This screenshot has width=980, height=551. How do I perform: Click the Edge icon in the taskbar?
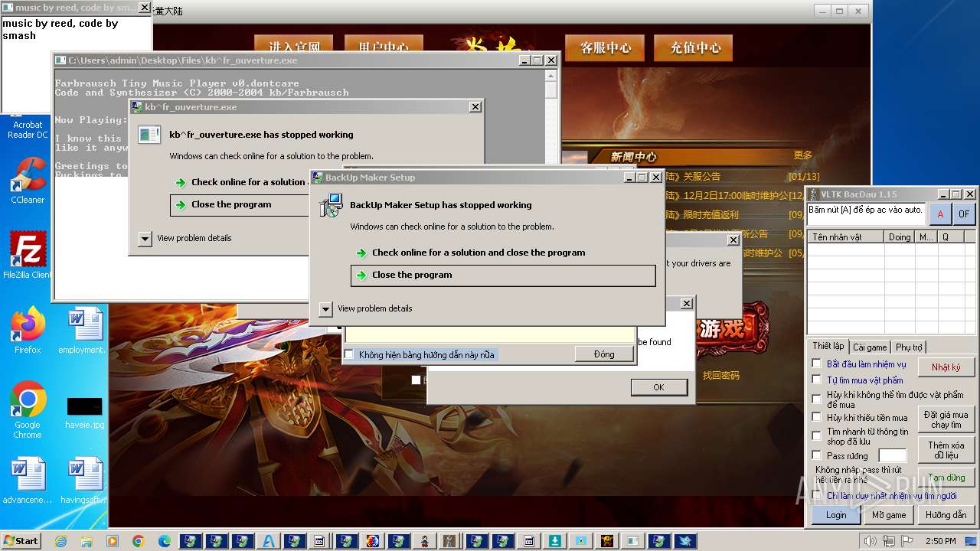(165, 541)
